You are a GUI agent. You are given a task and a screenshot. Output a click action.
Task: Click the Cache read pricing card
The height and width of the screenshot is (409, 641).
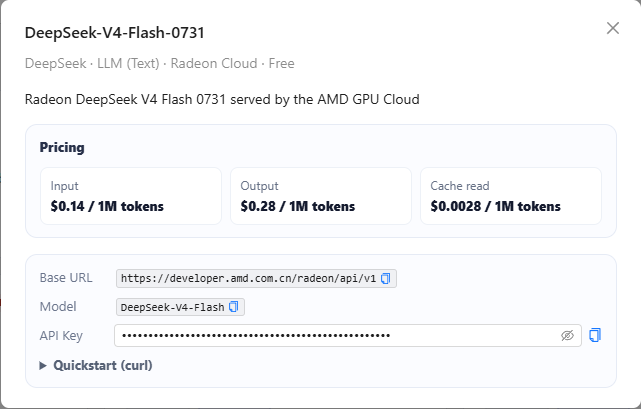[x=511, y=196]
